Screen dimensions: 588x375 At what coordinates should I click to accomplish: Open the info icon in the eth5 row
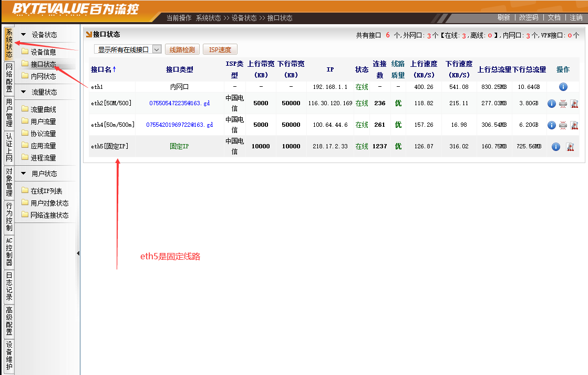pyautogui.click(x=556, y=147)
